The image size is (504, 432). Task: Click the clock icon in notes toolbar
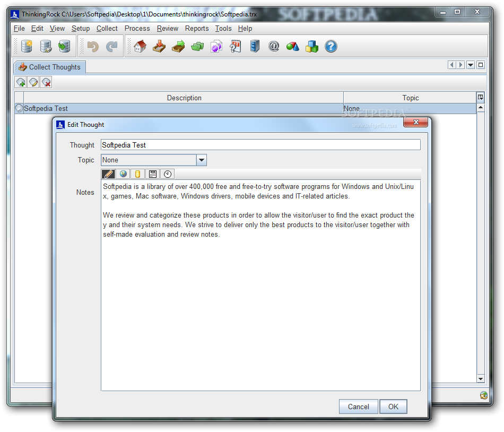(168, 174)
